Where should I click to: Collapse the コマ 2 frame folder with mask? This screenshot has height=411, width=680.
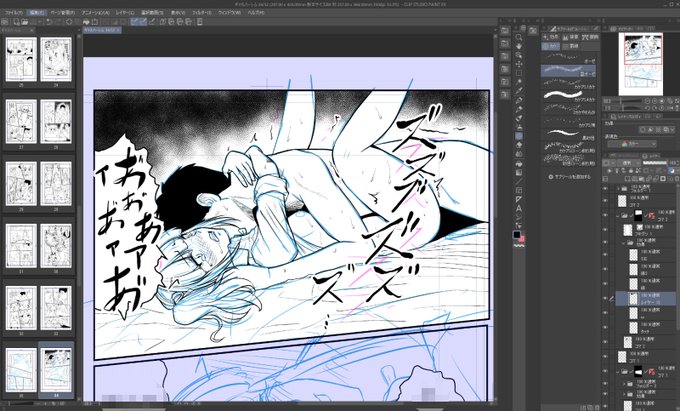click(x=618, y=215)
